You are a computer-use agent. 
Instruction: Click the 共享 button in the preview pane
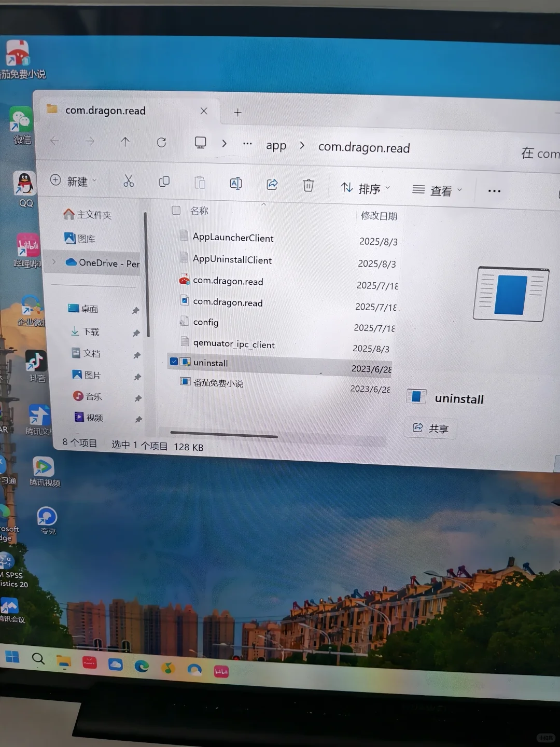click(430, 428)
